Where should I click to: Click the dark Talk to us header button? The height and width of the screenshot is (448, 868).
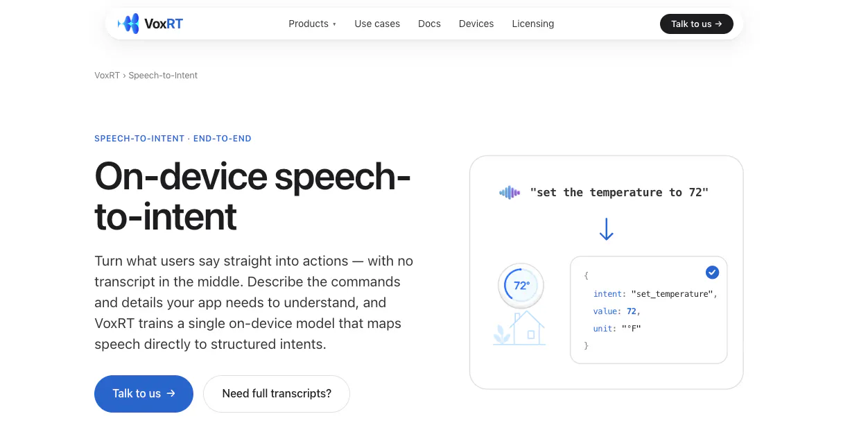696,24
